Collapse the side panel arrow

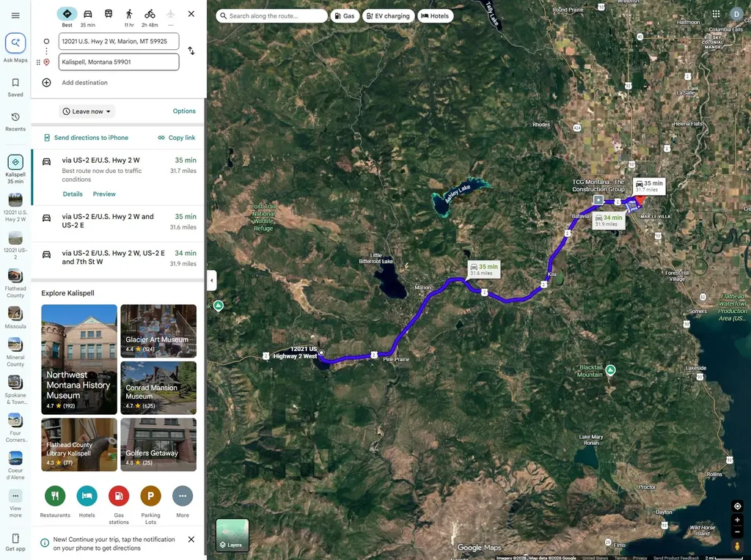[x=212, y=281]
